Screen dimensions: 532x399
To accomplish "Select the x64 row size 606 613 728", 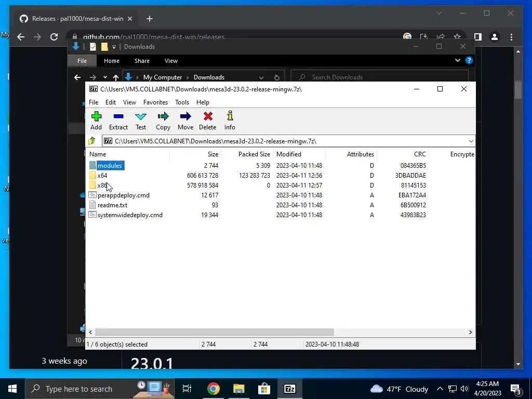I will [203, 176].
